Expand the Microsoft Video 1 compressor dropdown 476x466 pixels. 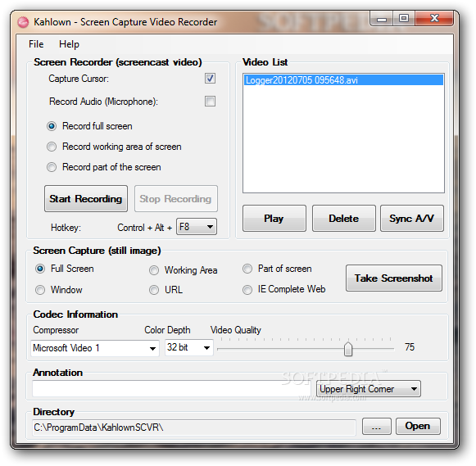click(x=95, y=348)
